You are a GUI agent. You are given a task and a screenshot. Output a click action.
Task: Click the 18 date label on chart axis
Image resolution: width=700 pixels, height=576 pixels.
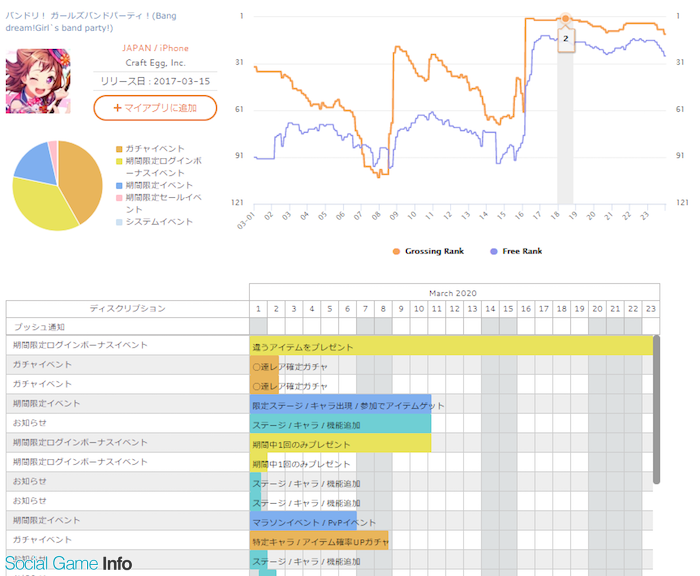point(555,215)
